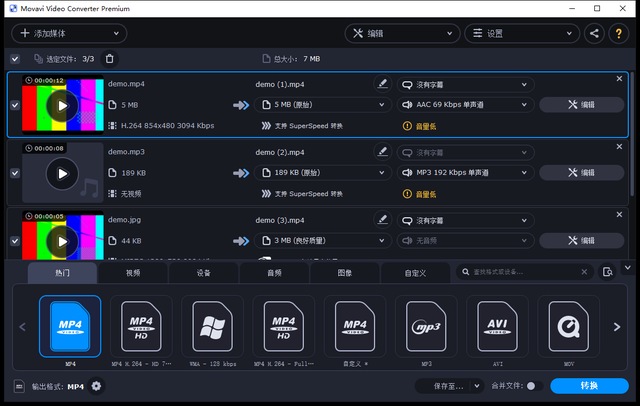Viewport: 640px width, 406px height.
Task: Open the help question mark icon
Action: 618,33
